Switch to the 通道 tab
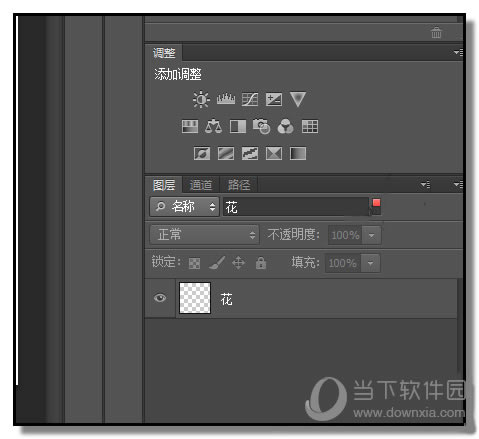 coord(201,185)
